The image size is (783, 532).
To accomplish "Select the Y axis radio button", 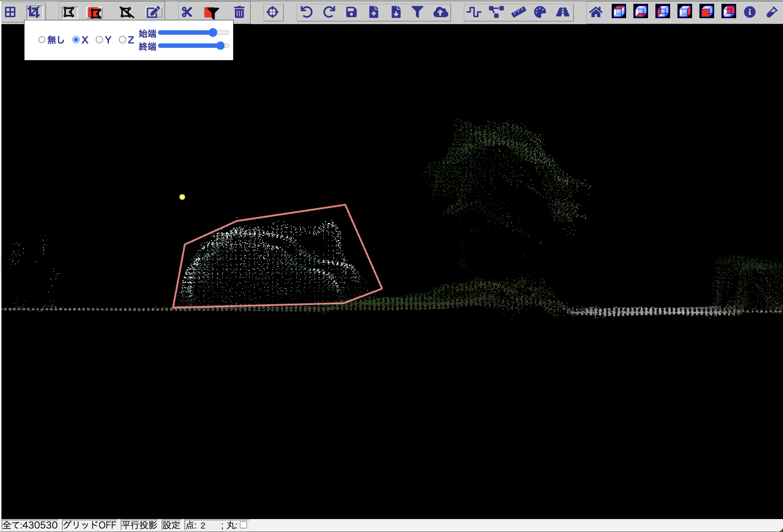I will [99, 40].
